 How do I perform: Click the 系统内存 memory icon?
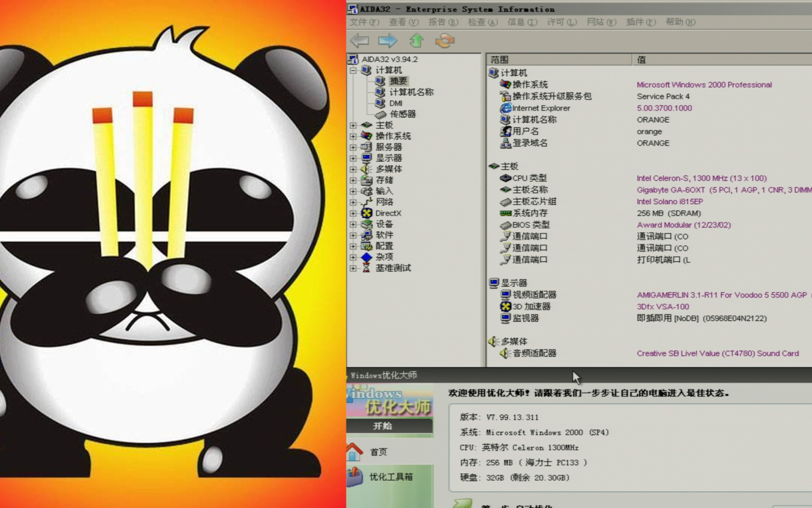(x=506, y=213)
